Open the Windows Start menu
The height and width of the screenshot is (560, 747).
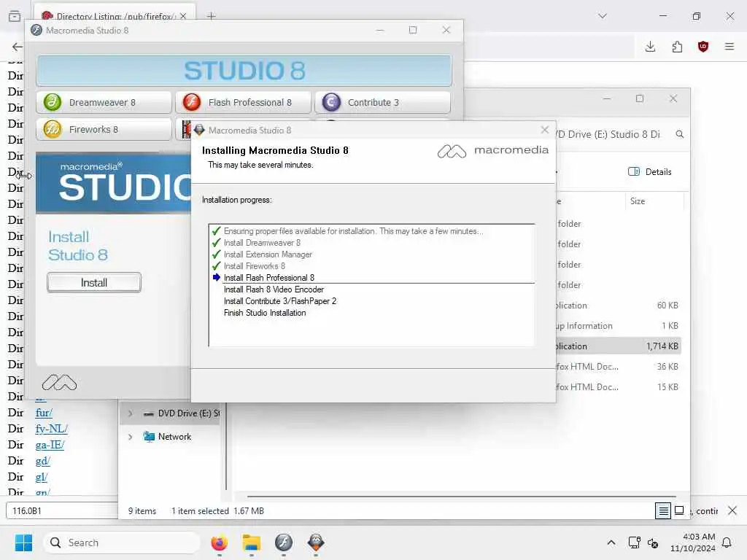coord(23,542)
